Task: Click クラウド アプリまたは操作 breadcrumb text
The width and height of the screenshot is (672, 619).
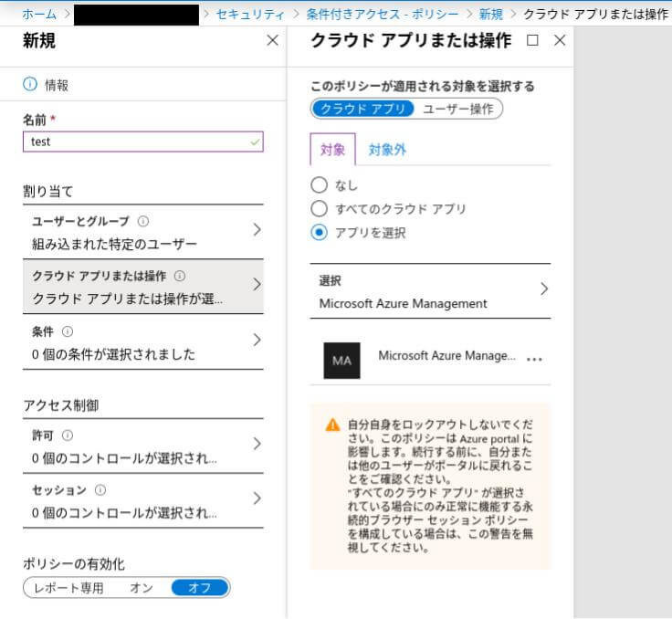Action: click(x=596, y=14)
